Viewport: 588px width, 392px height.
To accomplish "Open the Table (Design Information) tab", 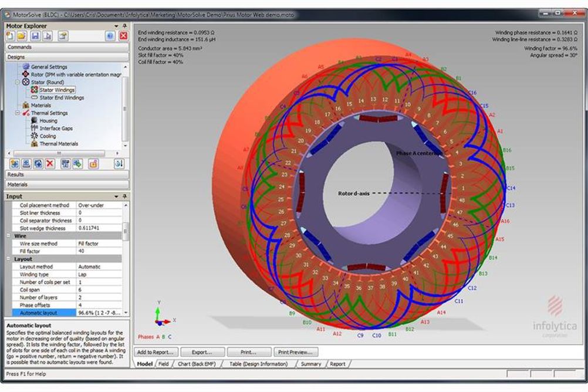I will (258, 364).
